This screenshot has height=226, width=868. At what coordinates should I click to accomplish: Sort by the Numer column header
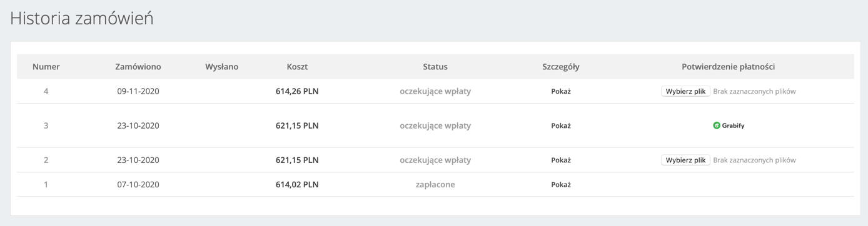(x=46, y=67)
